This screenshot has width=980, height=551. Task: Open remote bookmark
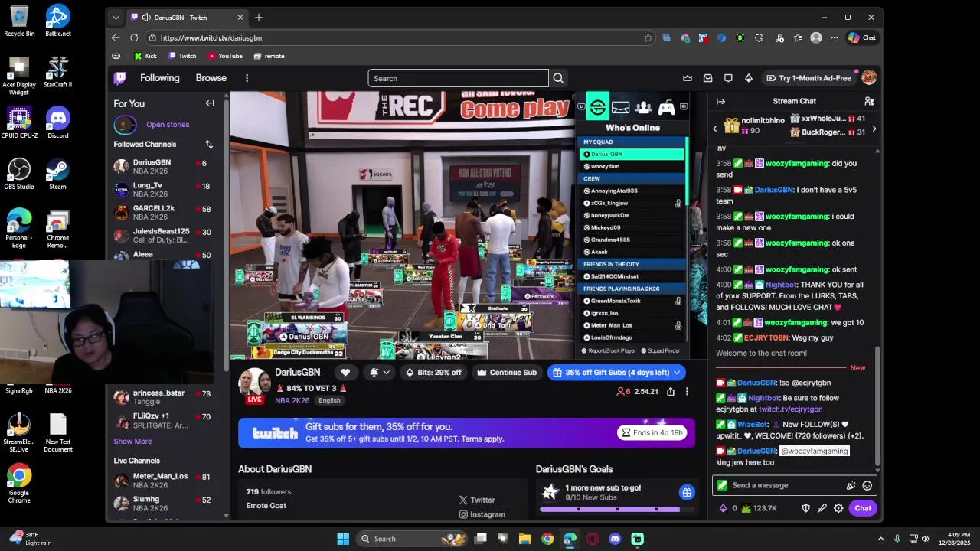269,56
